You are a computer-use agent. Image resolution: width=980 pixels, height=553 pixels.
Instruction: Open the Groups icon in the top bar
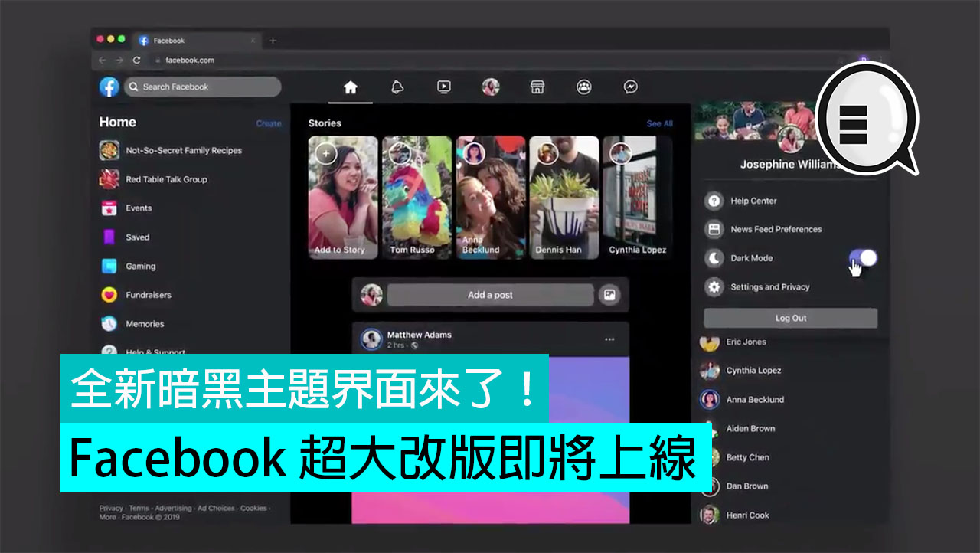point(584,87)
